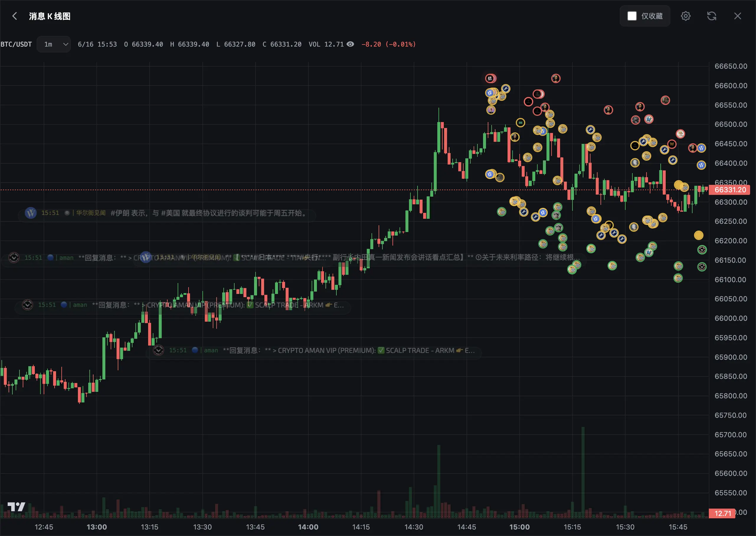The width and height of the screenshot is (756, 536).
Task: Click the 13:00 label on the time axis
Action: (x=97, y=527)
